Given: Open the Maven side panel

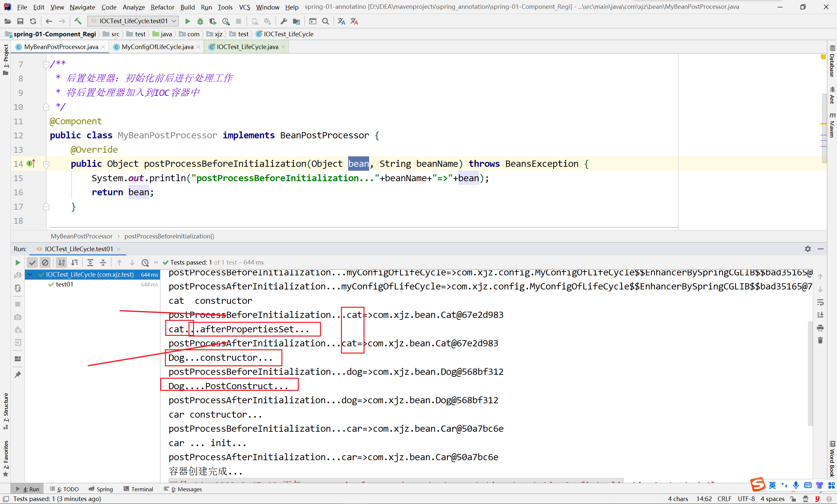Looking at the screenshot, I should [x=832, y=125].
